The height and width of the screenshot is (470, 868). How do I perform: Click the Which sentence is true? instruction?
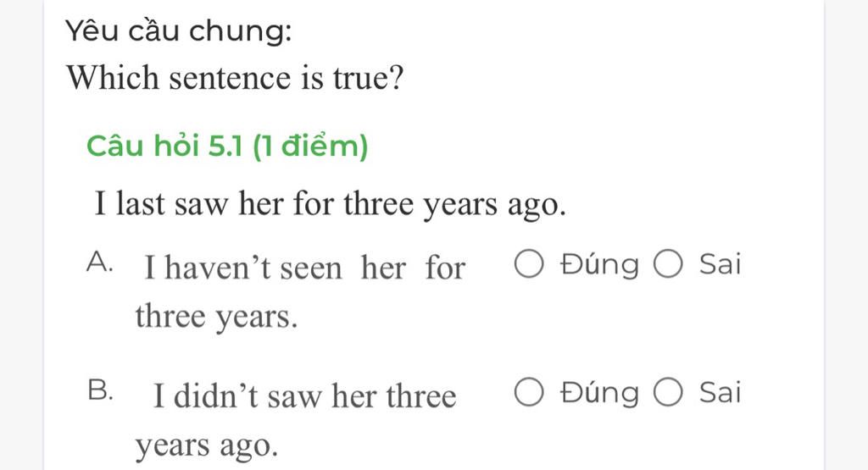(x=236, y=77)
